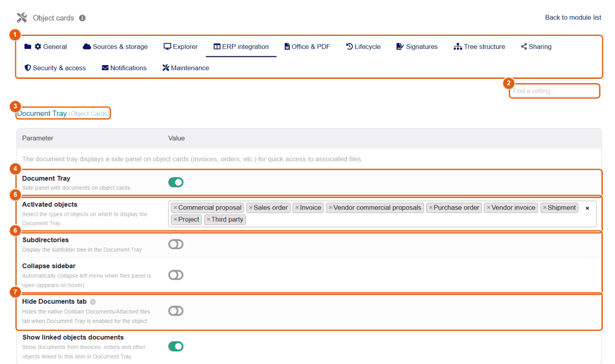Enable Hide Documents tab toggle
The height and width of the screenshot is (364, 615).
(176, 311)
